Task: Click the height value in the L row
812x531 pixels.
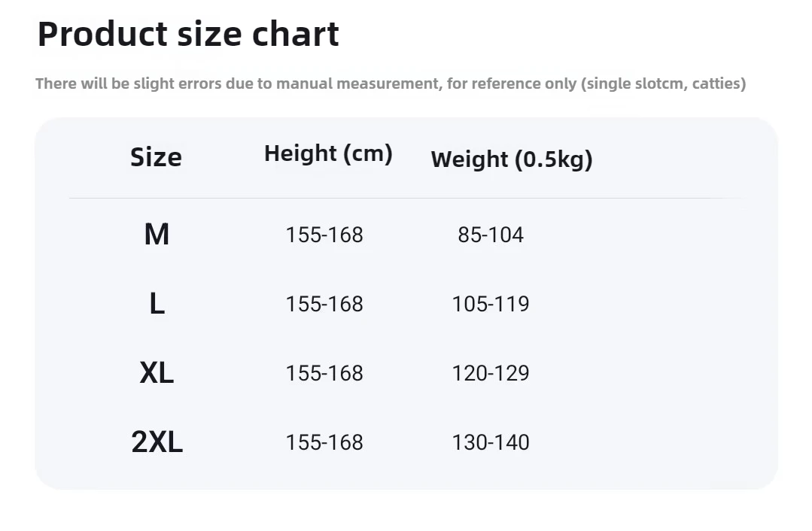Action: tap(324, 305)
